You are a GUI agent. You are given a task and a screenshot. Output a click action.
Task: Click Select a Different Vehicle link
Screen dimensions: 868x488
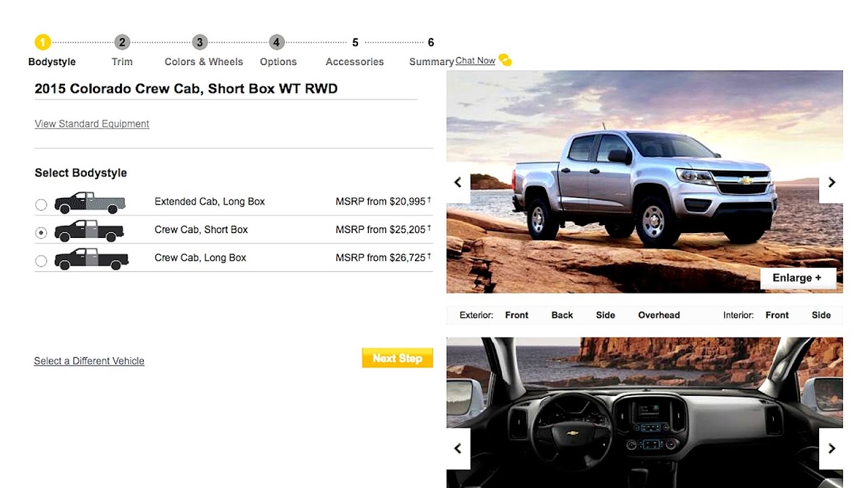point(89,361)
